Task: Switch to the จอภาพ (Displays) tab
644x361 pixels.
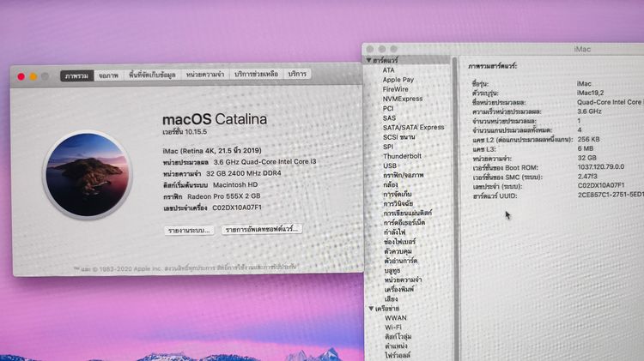Action: pyautogui.click(x=108, y=75)
